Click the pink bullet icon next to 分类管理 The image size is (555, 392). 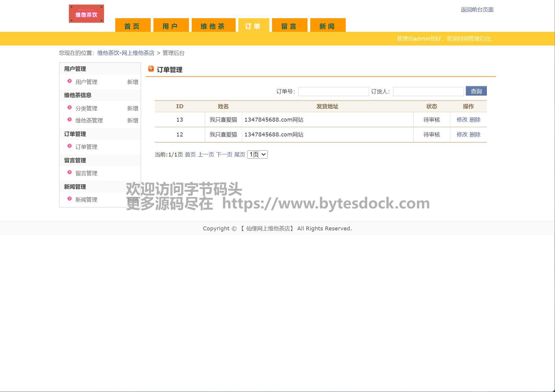coord(69,108)
